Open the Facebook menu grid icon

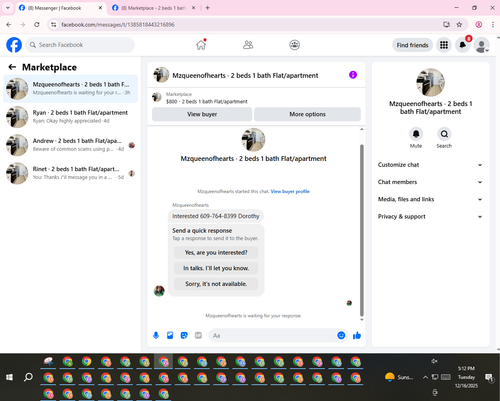click(444, 45)
